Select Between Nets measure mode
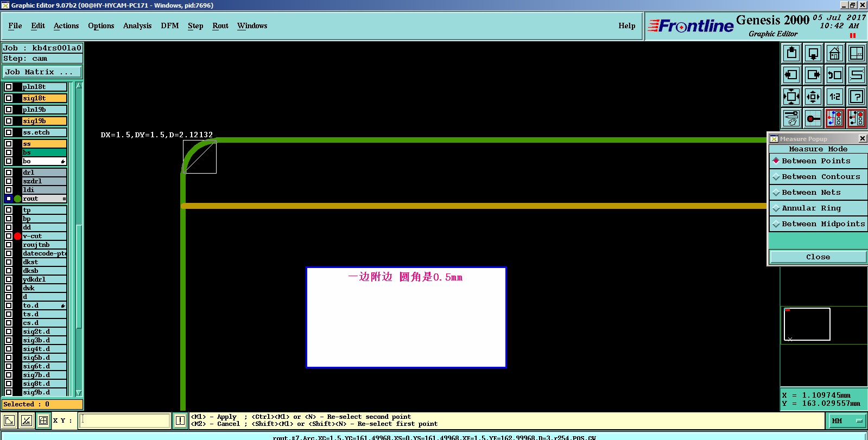The image size is (868, 440). [x=818, y=193]
